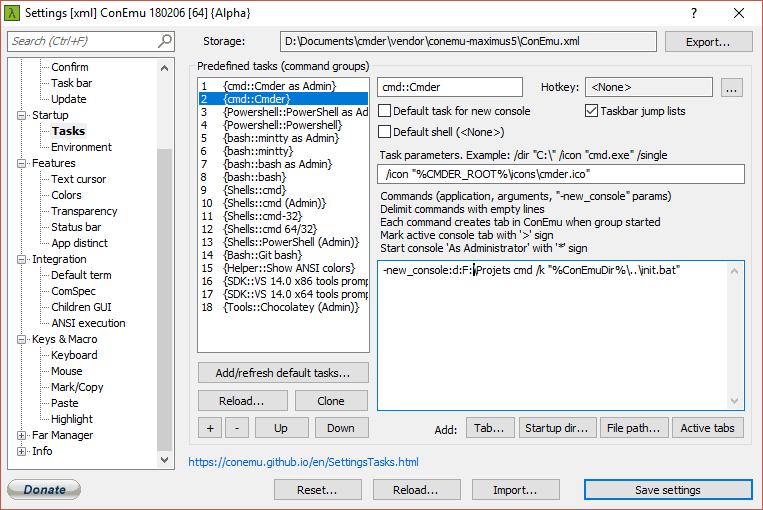The image size is (763, 510).
Task: Open Environment settings page
Action: (81, 147)
